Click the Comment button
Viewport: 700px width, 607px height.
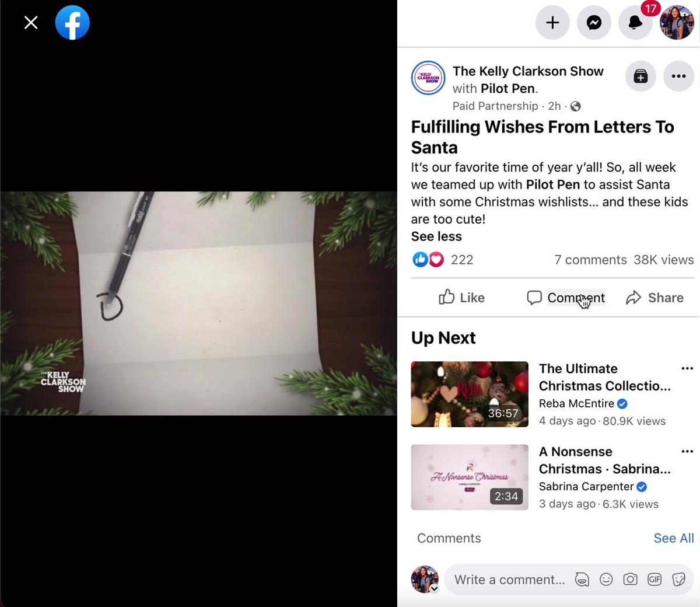tap(565, 298)
